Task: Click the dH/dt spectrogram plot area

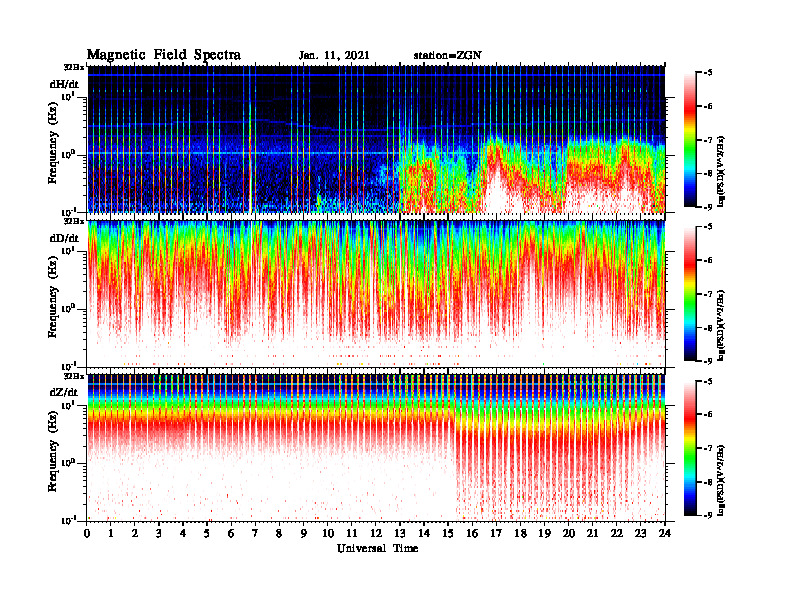Action: [x=376, y=139]
